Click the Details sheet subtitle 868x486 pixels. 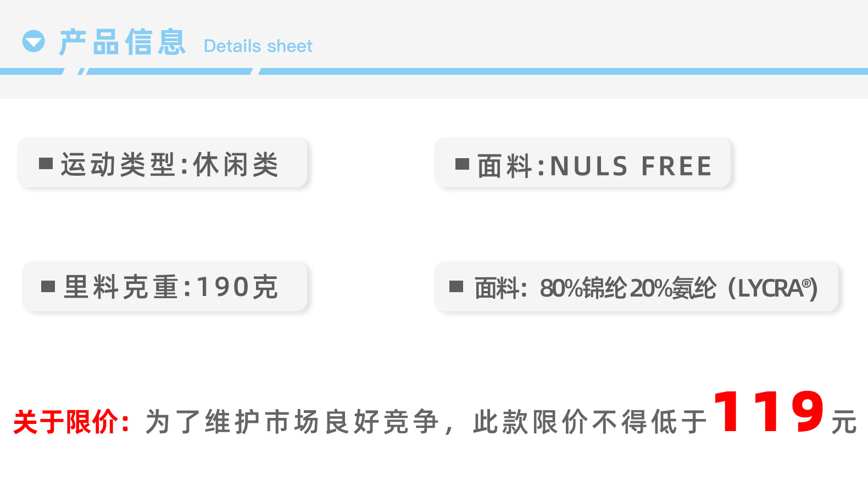tap(258, 46)
